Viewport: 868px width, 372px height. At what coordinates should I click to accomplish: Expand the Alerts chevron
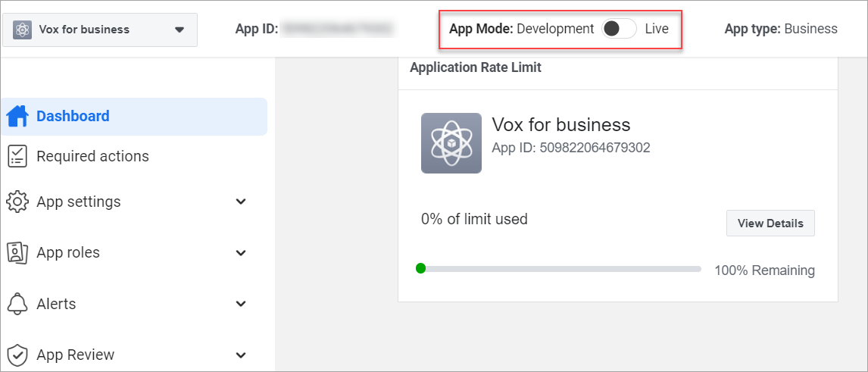click(241, 304)
